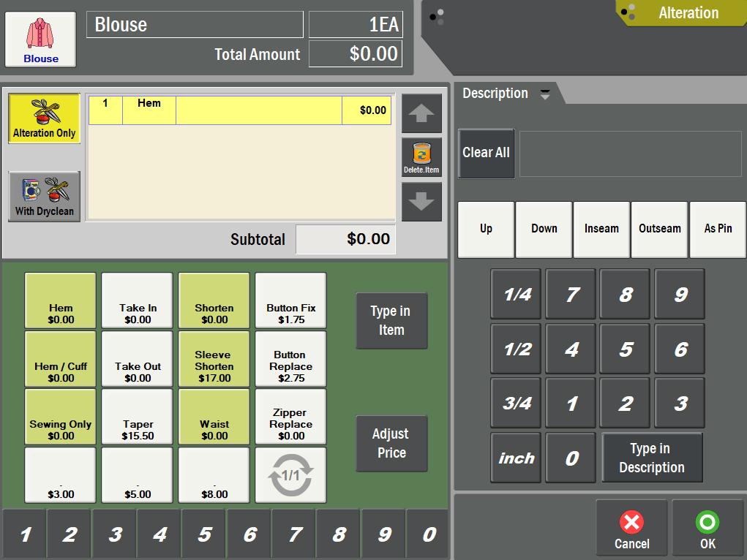Select the Hem line item row
Viewport: 747px width, 560px height.
click(241, 110)
